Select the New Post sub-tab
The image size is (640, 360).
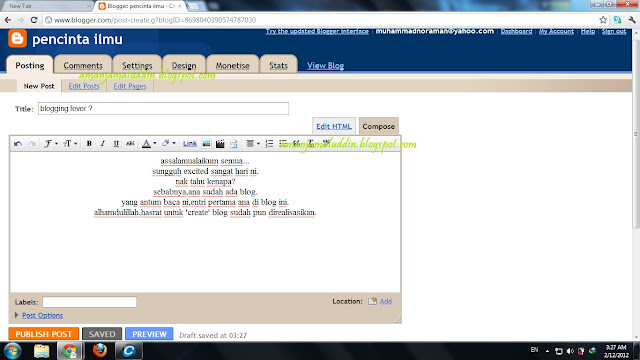[39, 86]
